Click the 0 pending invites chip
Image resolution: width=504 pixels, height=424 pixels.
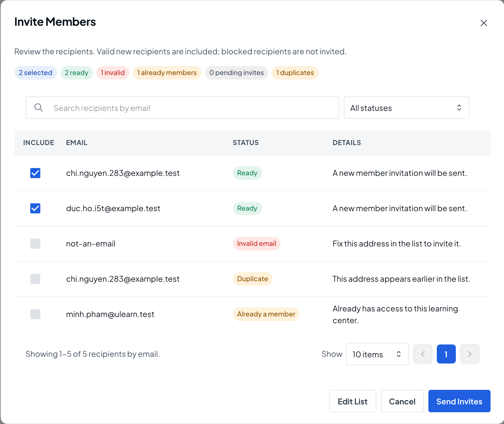coord(237,73)
